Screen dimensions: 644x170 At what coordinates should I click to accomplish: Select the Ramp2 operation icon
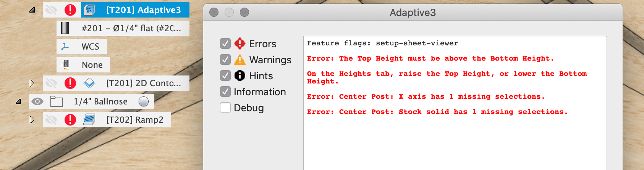89,120
